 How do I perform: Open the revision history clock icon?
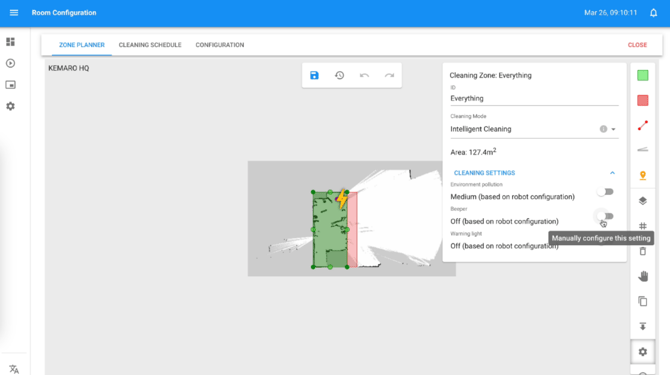[x=339, y=75]
